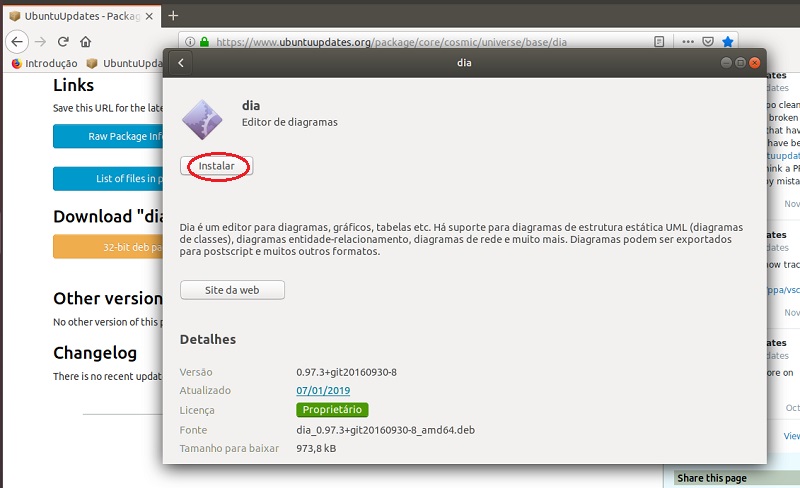Click the 973,8 kB download size
The width and height of the screenshot is (800, 488).
(316, 448)
